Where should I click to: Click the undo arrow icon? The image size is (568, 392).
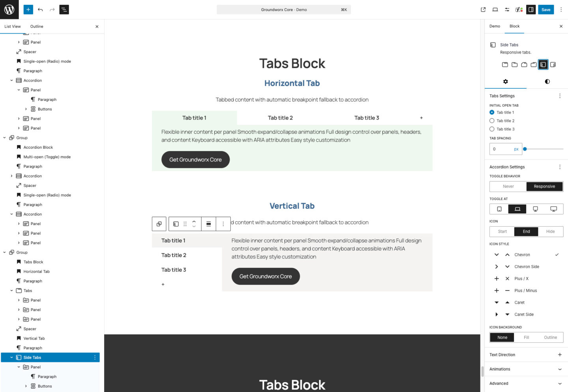coord(40,9)
